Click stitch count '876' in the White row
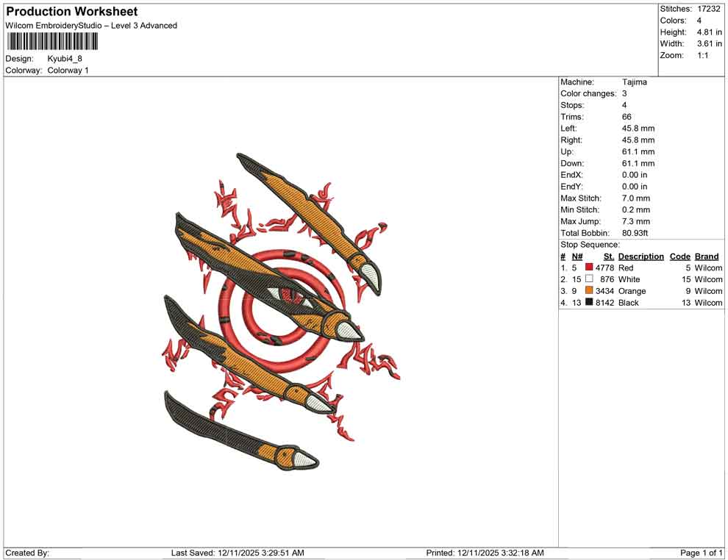The image size is (728, 560). pos(607,279)
